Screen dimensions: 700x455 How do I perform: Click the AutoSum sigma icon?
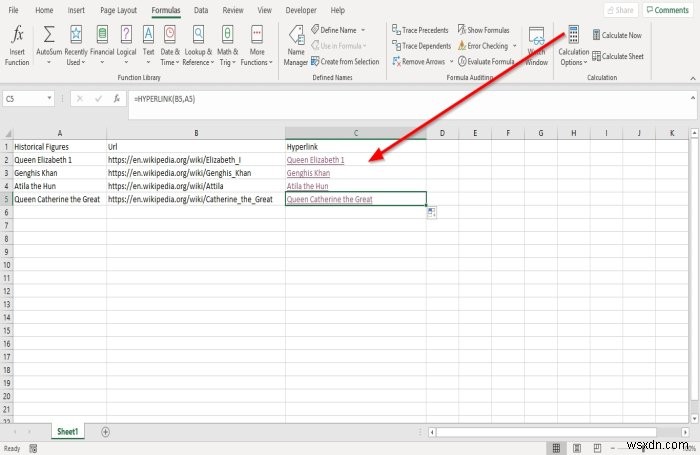[x=49, y=35]
